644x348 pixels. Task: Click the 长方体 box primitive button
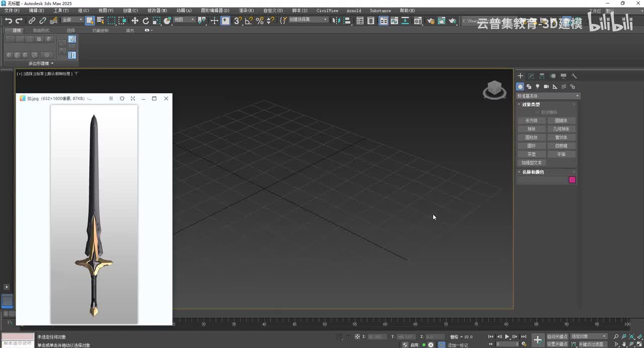(531, 121)
